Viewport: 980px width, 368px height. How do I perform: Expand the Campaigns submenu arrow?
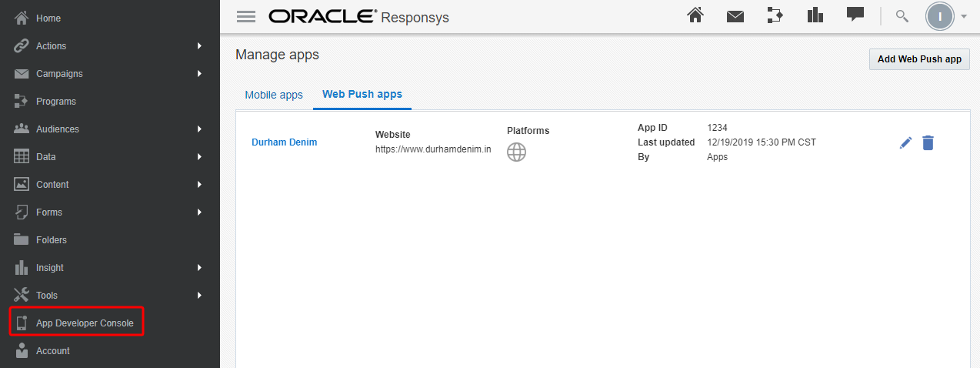[x=199, y=73]
